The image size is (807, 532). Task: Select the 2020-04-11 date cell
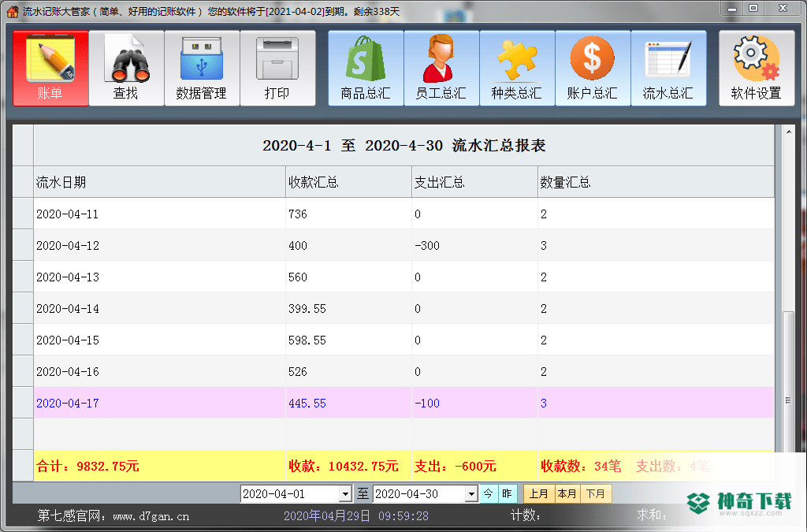pos(159,214)
